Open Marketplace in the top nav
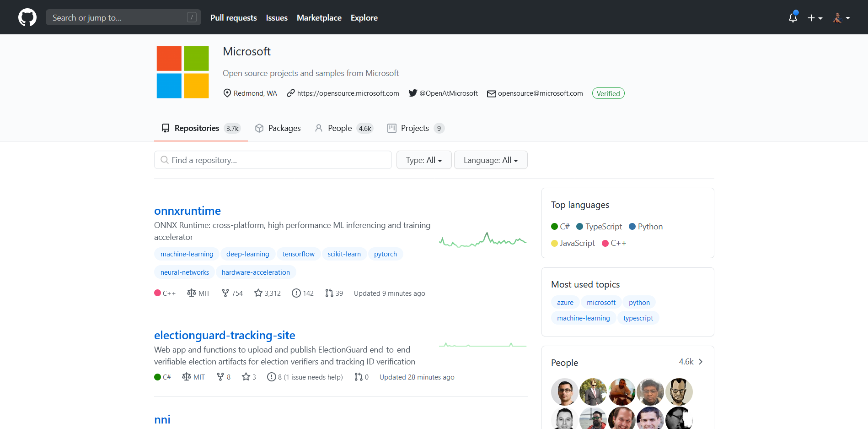 tap(319, 18)
